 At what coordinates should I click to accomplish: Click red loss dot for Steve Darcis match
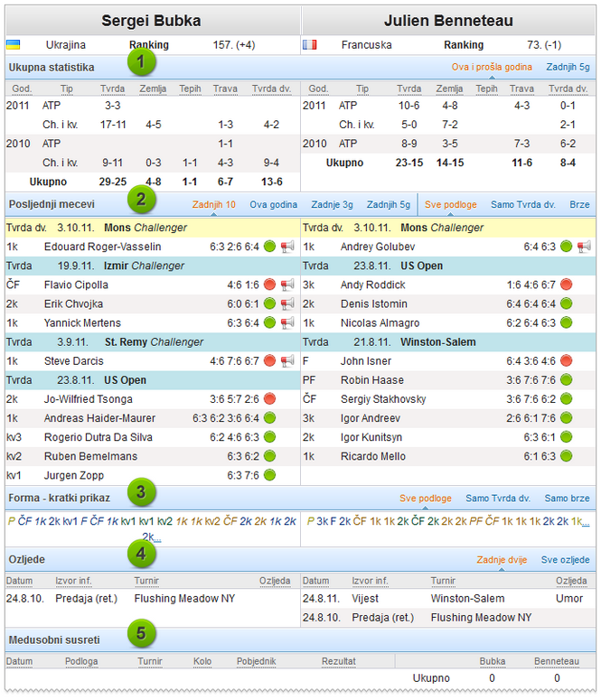tap(269, 360)
